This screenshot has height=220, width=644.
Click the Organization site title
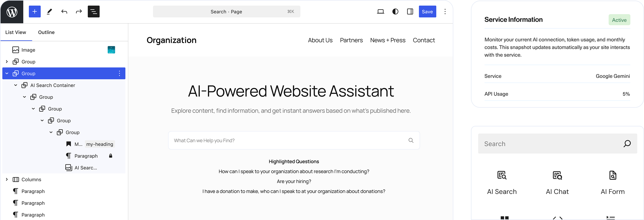(x=172, y=40)
